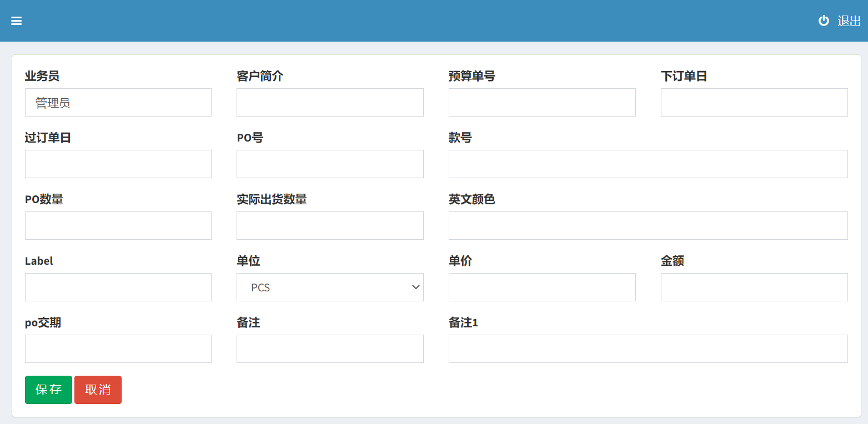
Task: Click the 预算单号 label text
Action: [x=472, y=77]
